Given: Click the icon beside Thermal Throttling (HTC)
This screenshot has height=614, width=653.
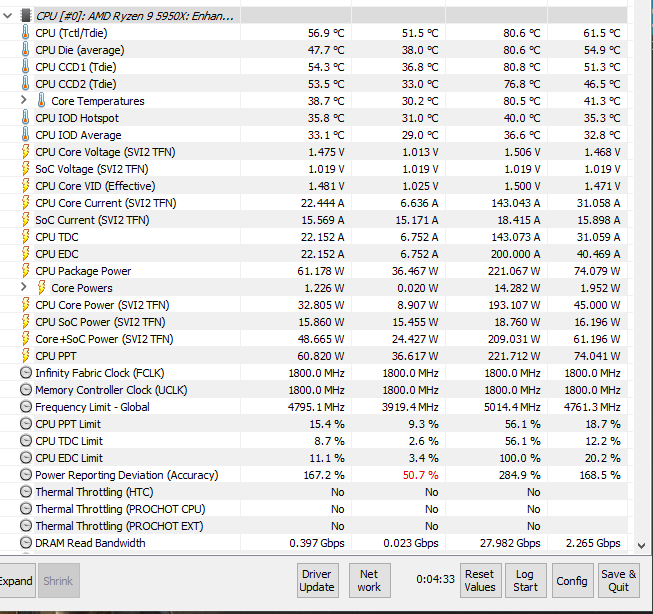Looking at the screenshot, I should (x=25, y=492).
